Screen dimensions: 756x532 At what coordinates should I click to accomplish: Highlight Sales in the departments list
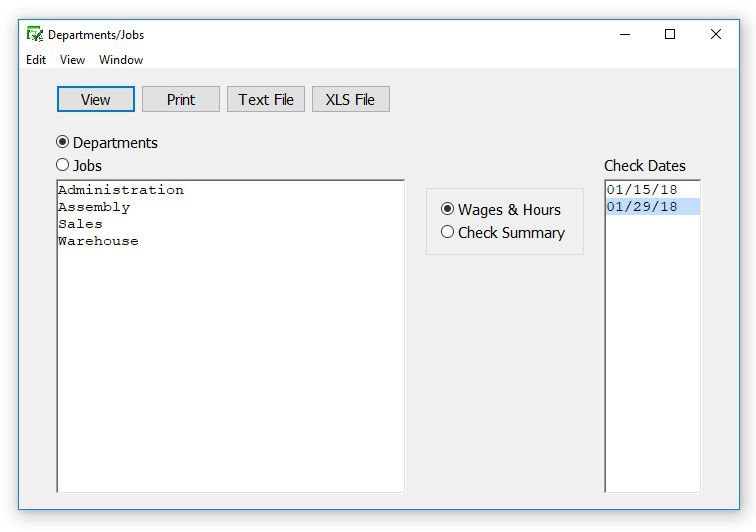[80, 224]
